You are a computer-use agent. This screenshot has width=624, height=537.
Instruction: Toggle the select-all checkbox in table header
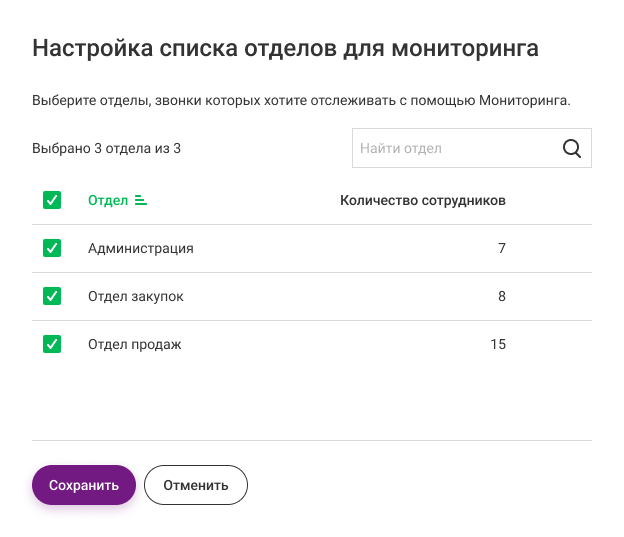(x=52, y=200)
